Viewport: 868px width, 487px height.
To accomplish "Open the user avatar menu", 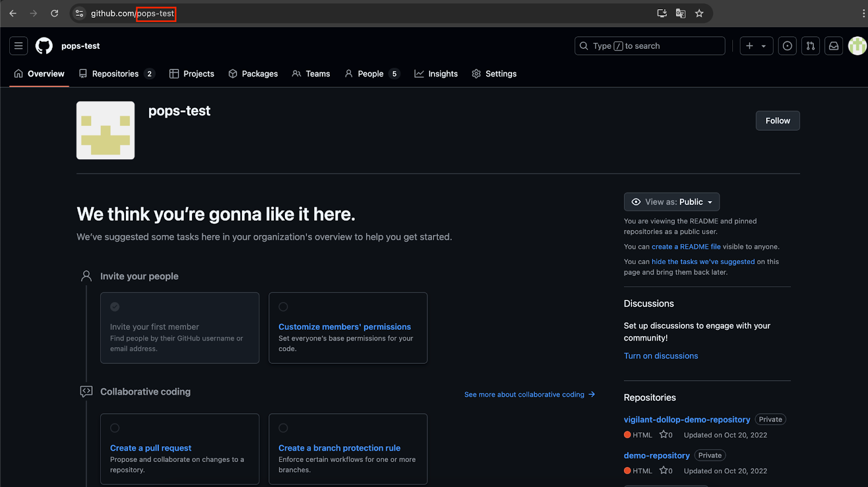I will [x=858, y=46].
